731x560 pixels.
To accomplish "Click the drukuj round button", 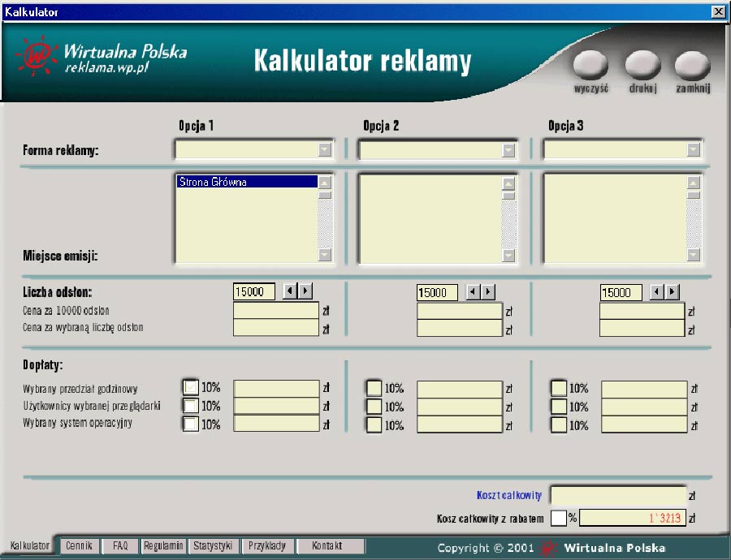I will [x=643, y=65].
